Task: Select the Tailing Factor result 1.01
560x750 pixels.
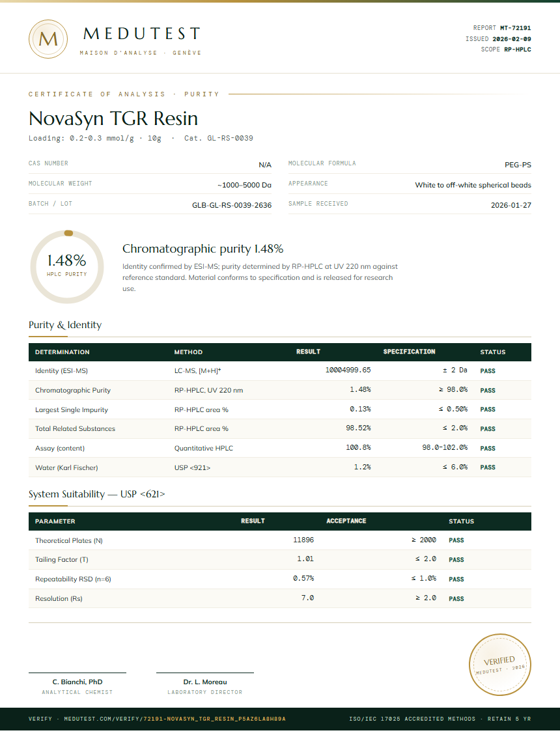Action: (x=305, y=559)
